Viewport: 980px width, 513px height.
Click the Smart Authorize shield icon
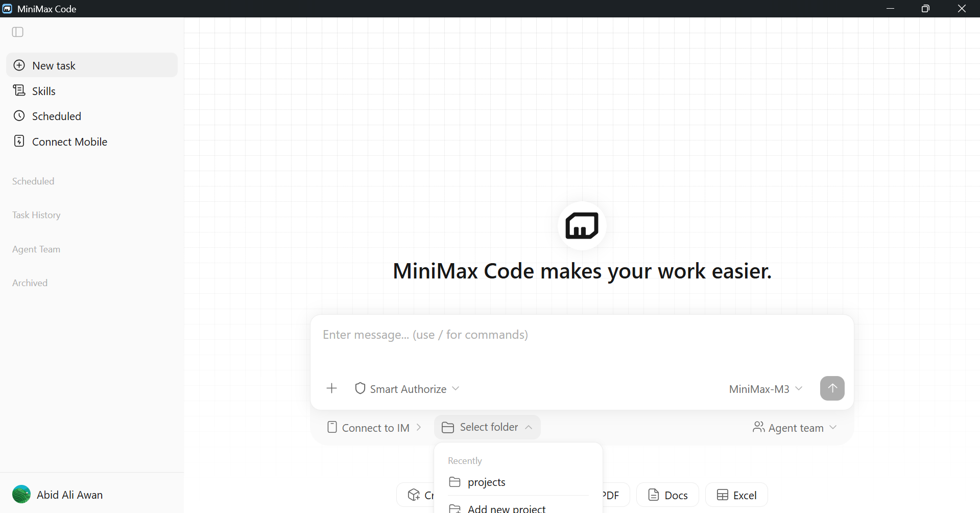[x=360, y=388]
